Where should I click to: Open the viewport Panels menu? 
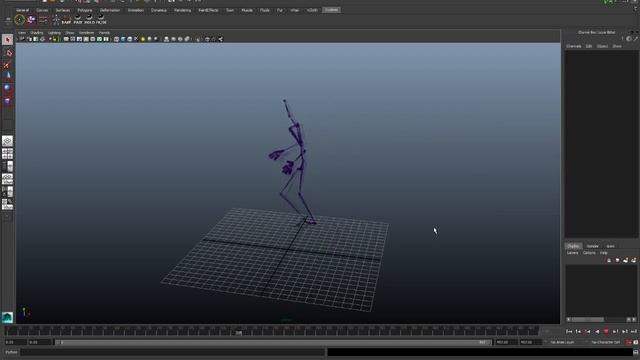click(x=104, y=33)
